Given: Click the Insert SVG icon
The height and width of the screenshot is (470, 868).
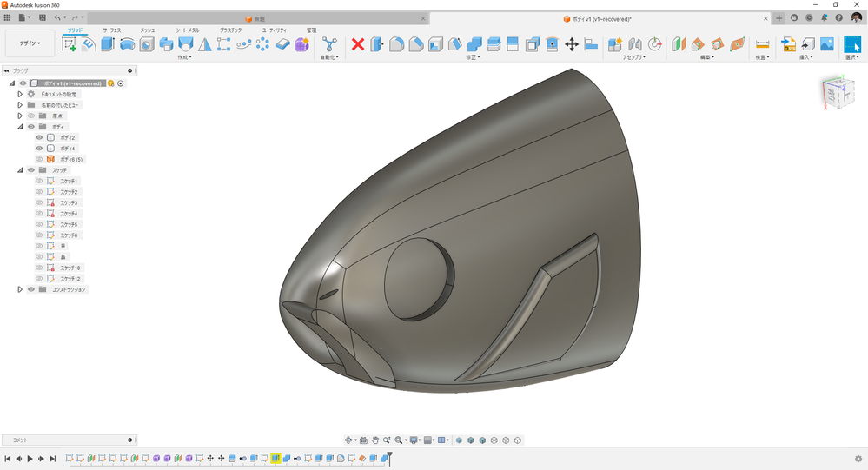Looking at the screenshot, I should (x=788, y=44).
